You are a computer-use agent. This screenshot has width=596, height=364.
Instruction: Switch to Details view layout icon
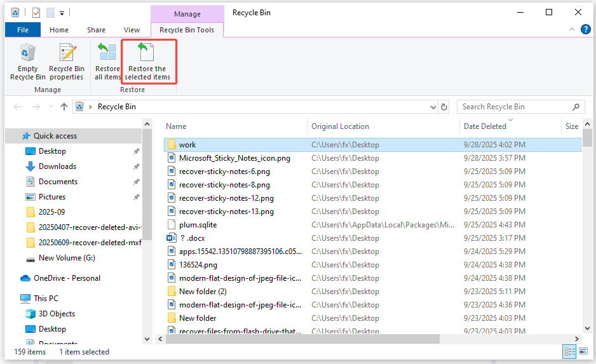[569, 351]
